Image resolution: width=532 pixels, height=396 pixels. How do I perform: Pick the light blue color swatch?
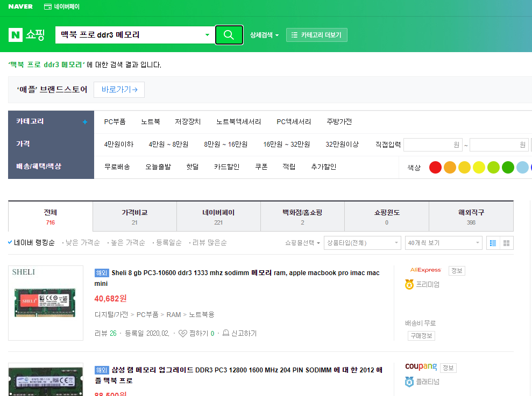coord(522,167)
